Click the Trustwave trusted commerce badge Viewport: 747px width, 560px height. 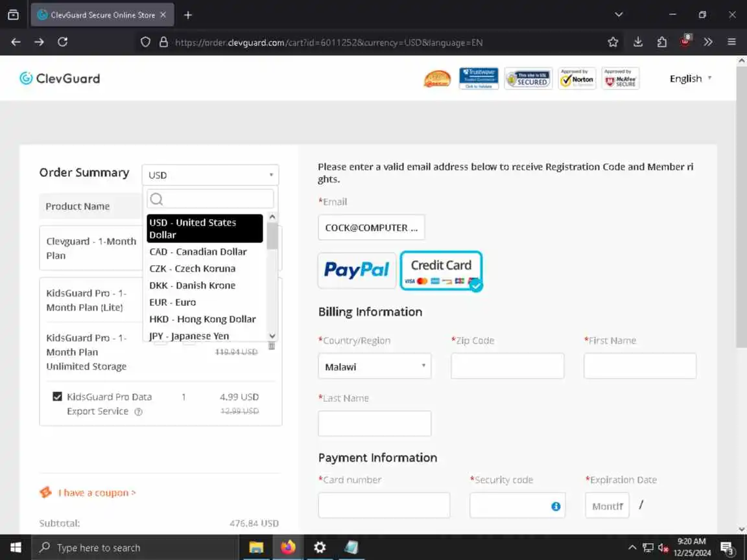click(x=479, y=78)
